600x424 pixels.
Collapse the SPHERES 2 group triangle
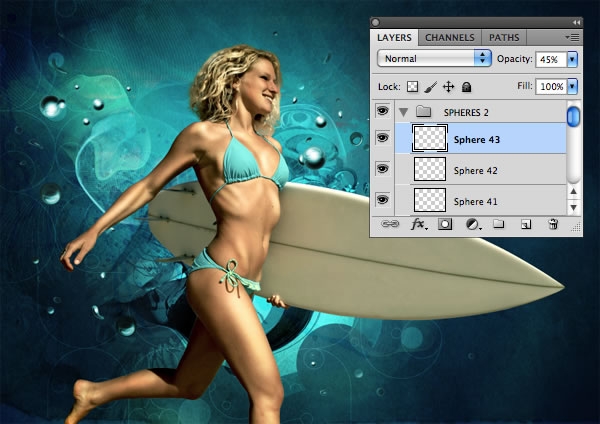(403, 112)
